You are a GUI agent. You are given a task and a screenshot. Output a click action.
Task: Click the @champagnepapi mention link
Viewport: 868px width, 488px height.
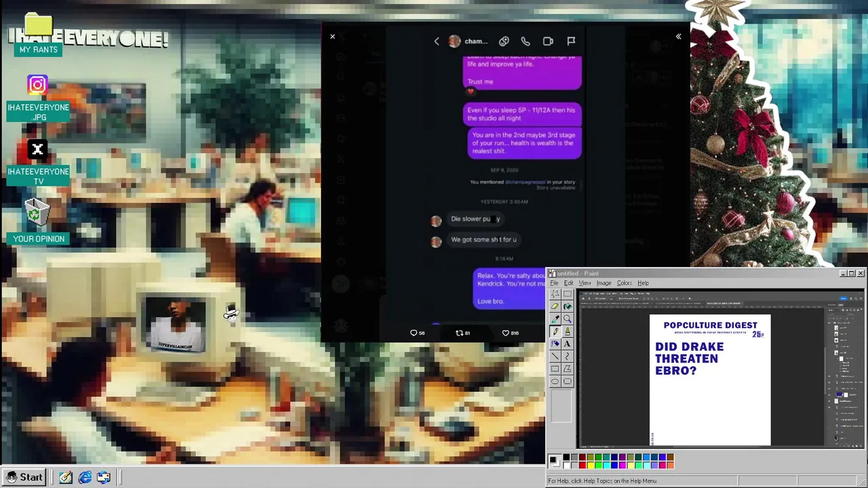coord(525,182)
